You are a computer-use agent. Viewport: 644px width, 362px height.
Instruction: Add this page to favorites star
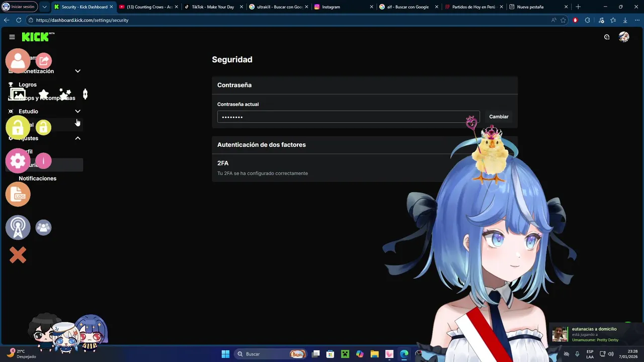(x=563, y=20)
